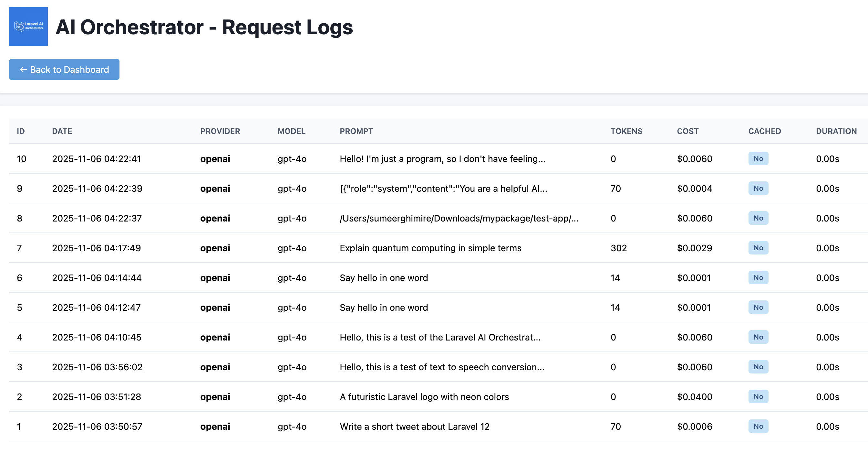Click the 'No' cached badge on the Laravel logo prompt row
The width and height of the screenshot is (868, 454).
tap(758, 397)
